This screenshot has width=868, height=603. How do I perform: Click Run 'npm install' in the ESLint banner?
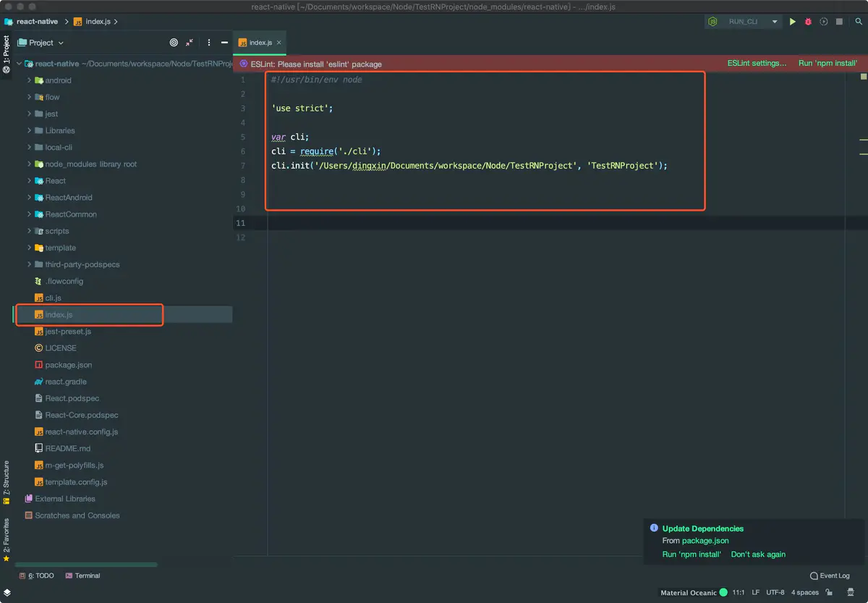(827, 64)
